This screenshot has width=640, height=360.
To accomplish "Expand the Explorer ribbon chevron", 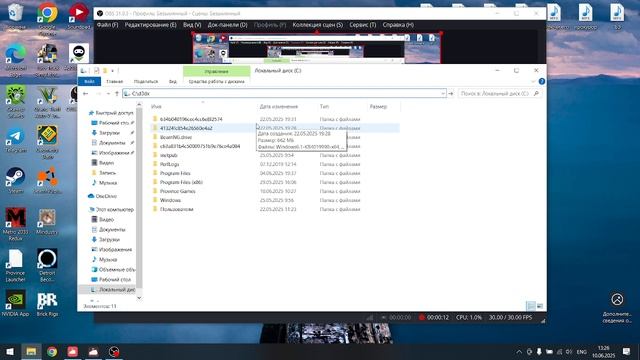I will pos(533,81).
